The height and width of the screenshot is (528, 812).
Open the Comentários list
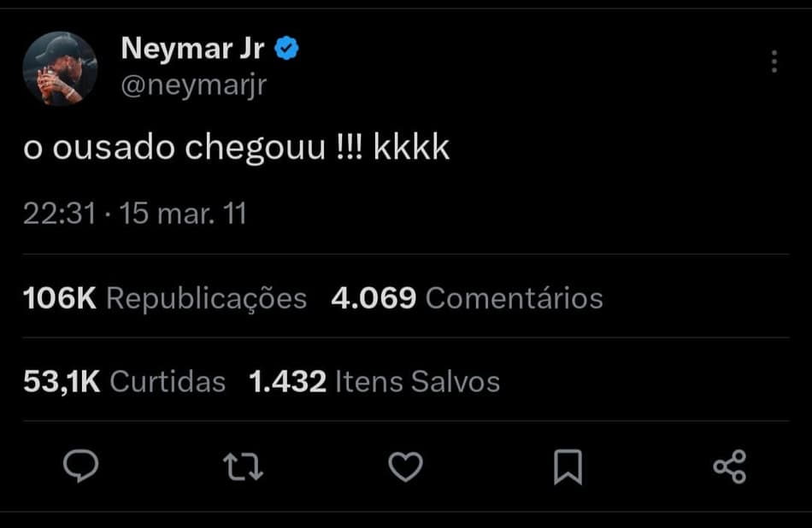(x=514, y=298)
